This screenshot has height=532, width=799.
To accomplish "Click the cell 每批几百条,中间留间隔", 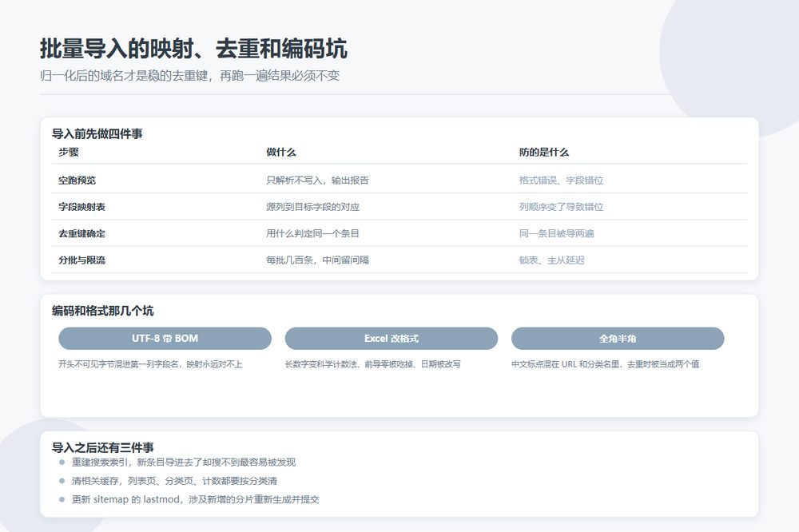I will pyautogui.click(x=317, y=260).
